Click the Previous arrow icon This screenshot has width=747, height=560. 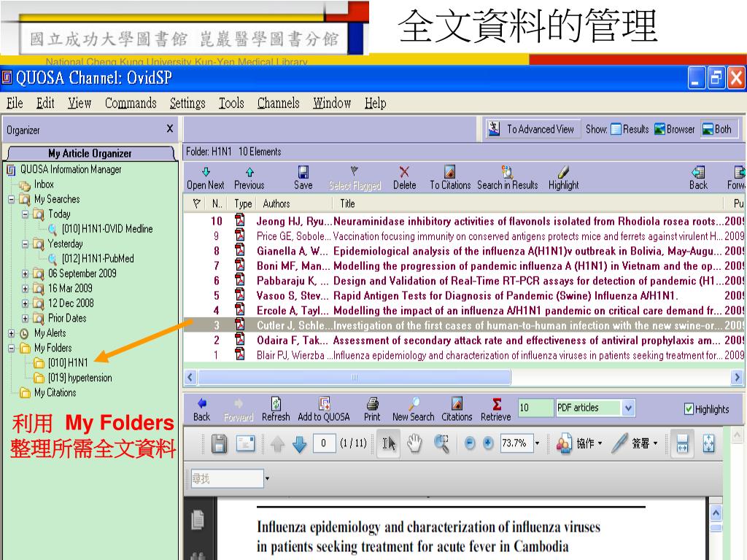249,172
